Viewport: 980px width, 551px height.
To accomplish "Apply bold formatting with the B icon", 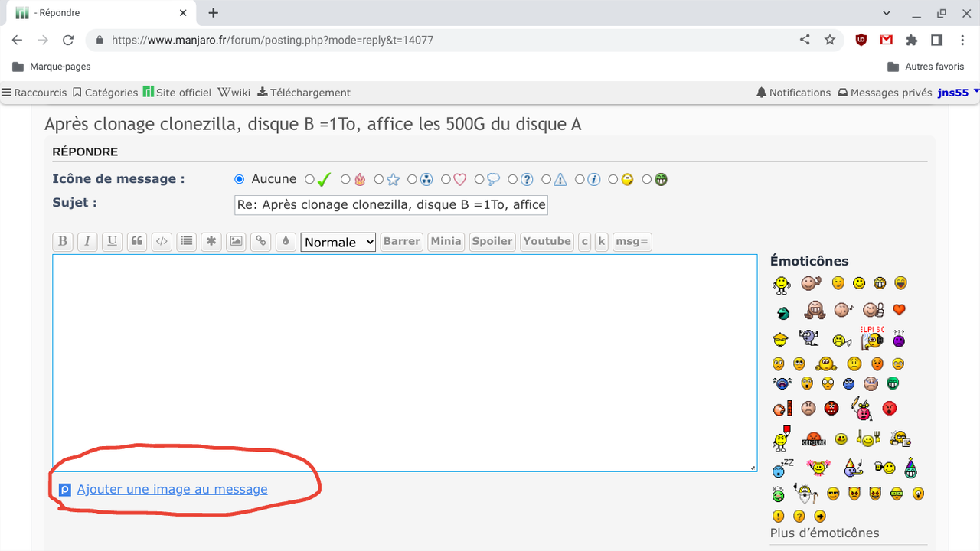I will [x=63, y=241].
